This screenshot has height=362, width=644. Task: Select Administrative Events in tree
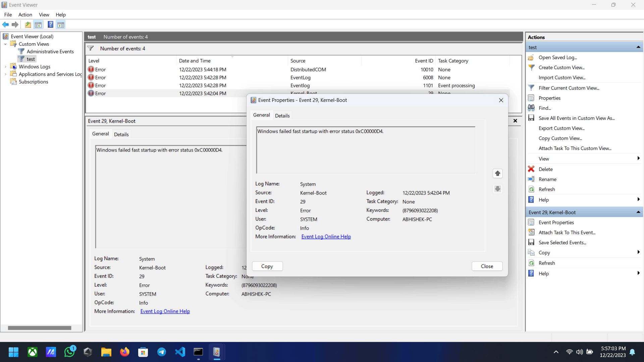coord(50,51)
